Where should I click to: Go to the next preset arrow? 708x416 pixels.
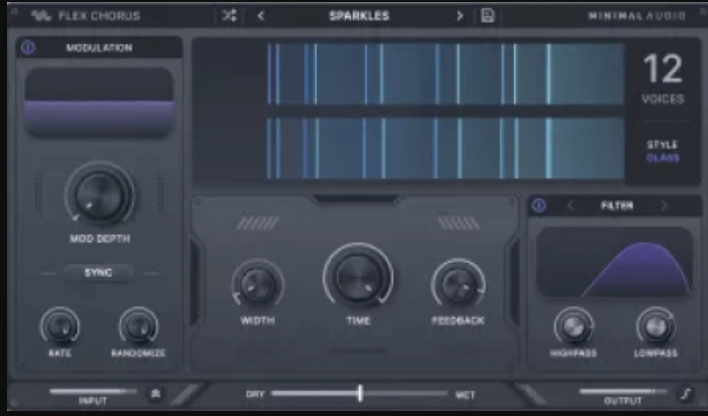[460, 16]
